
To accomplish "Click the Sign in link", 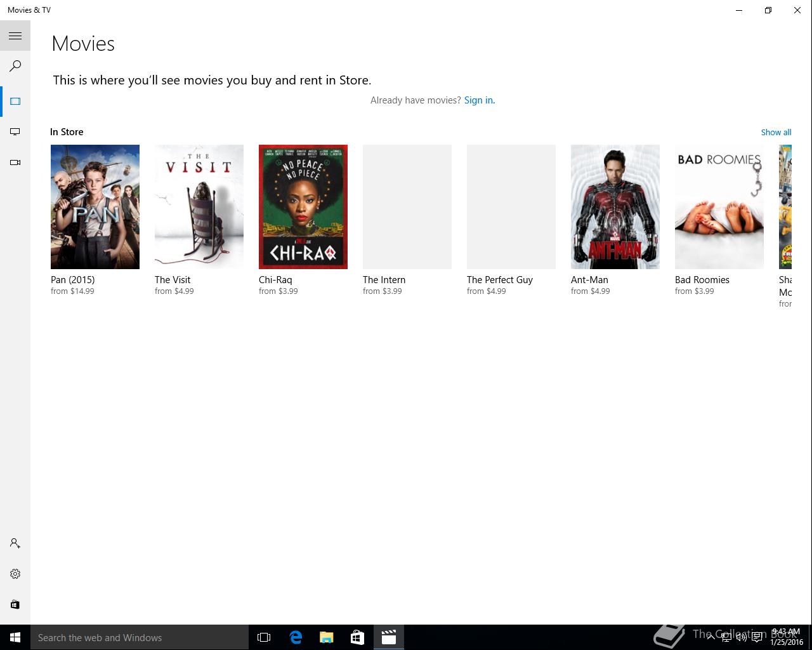I will click(x=479, y=100).
